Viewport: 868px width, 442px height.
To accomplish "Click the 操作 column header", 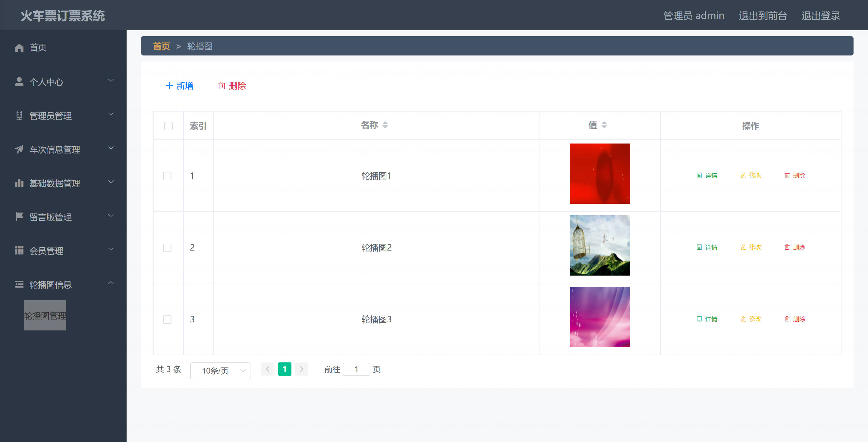I will [x=750, y=125].
